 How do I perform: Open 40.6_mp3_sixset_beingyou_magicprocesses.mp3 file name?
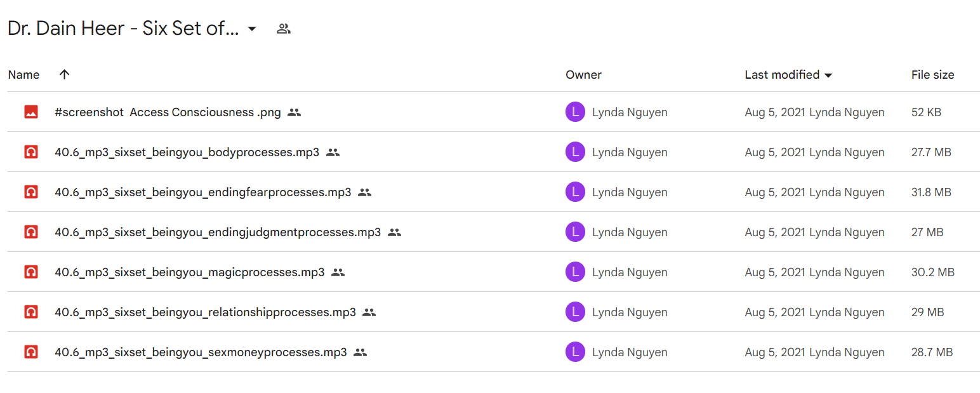pyautogui.click(x=190, y=272)
